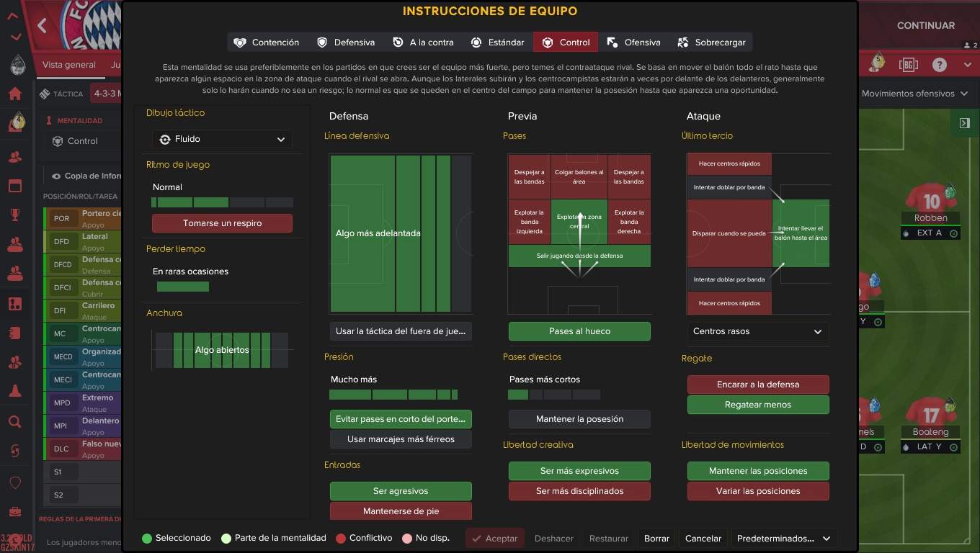This screenshot has height=553, width=980.
Task: Open the 'Predeterminados...' dropdown
Action: [x=784, y=538]
